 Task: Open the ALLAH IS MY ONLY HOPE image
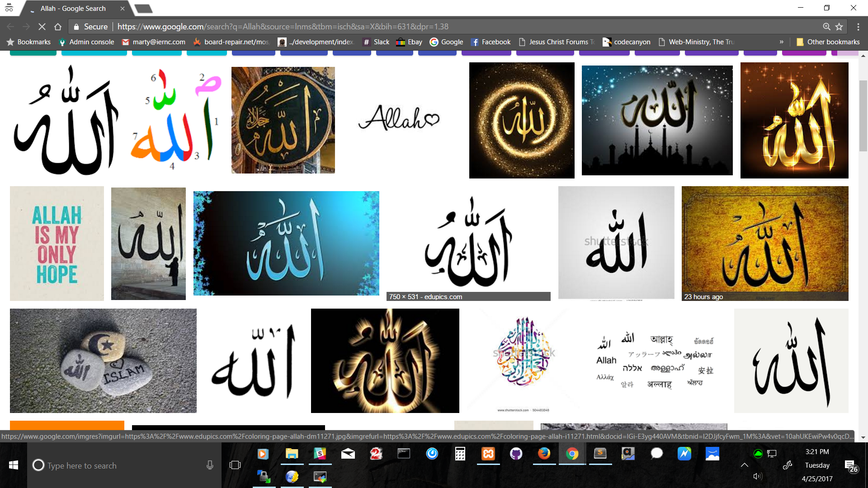click(x=57, y=243)
